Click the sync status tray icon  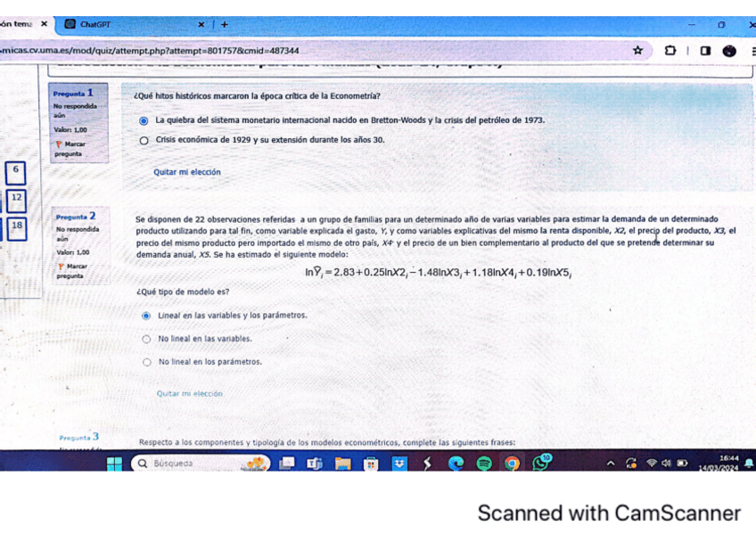630,464
